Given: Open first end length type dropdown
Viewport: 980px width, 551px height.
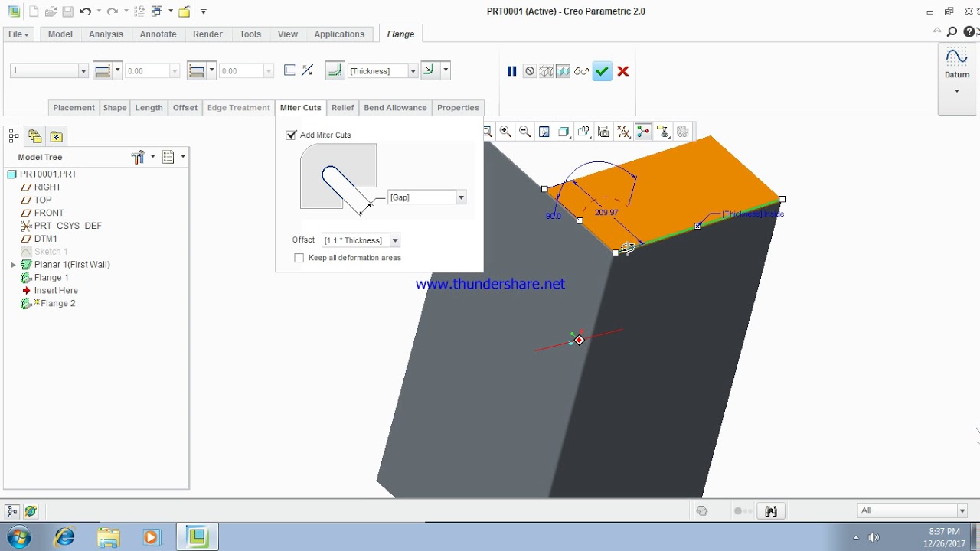Looking at the screenshot, I should click(x=117, y=70).
